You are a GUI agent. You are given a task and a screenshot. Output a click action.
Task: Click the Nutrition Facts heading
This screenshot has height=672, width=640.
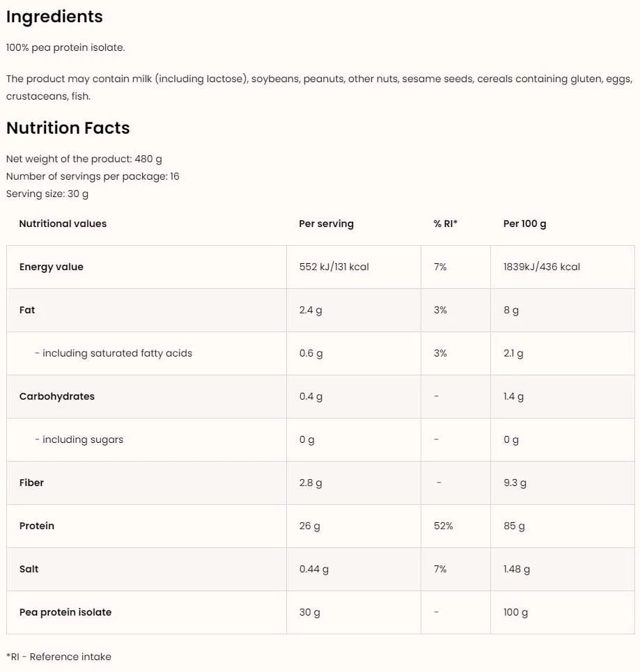tap(68, 128)
